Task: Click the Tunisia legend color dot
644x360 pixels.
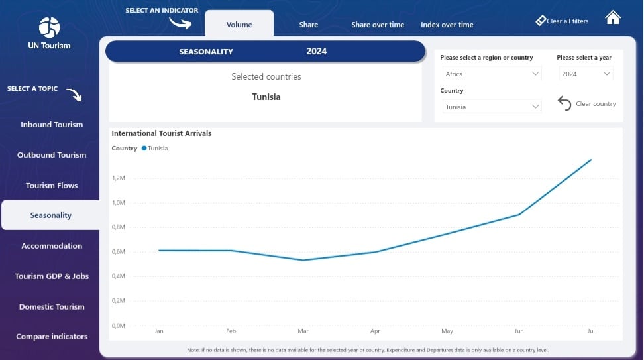Action: [144, 149]
